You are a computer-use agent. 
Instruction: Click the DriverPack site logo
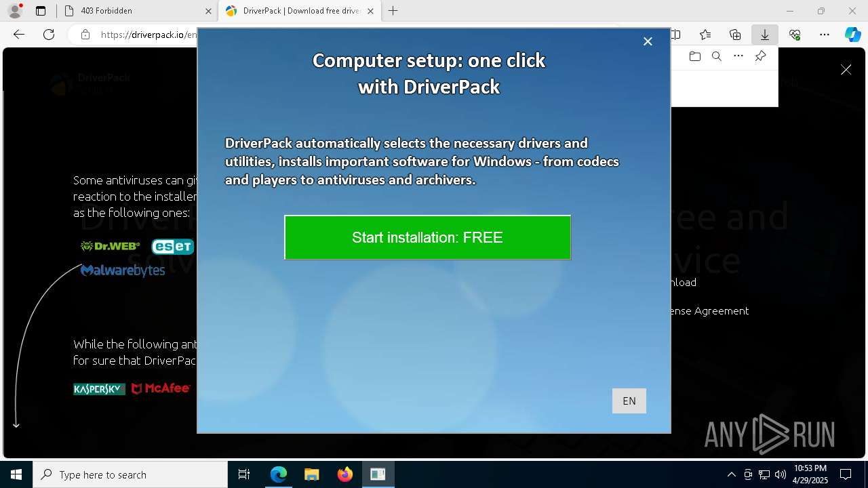(x=90, y=83)
